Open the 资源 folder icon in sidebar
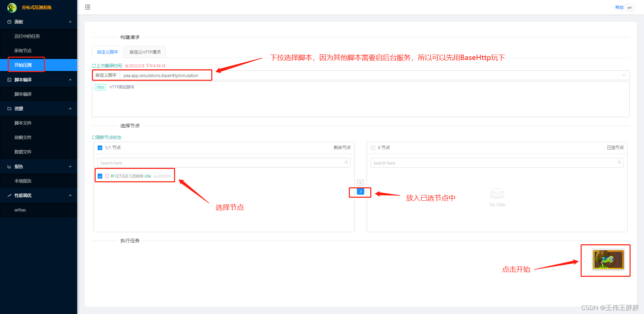The width and height of the screenshot is (644, 314). pyautogui.click(x=9, y=108)
